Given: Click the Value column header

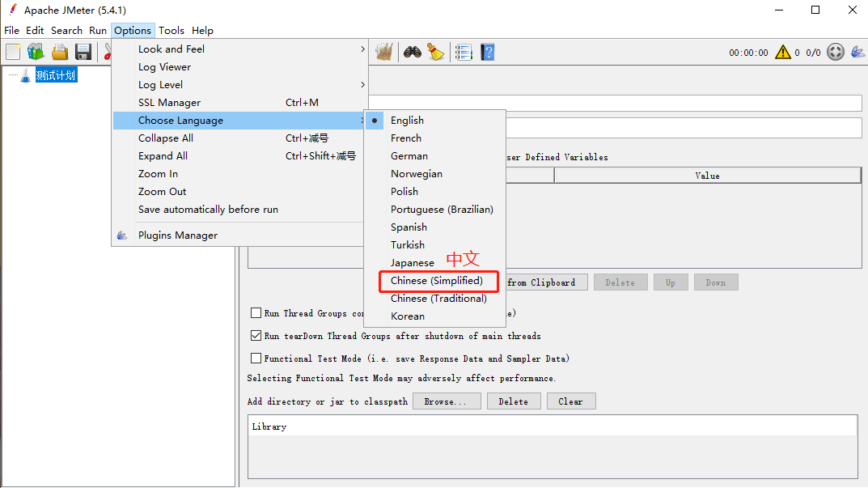Looking at the screenshot, I should 708,176.
